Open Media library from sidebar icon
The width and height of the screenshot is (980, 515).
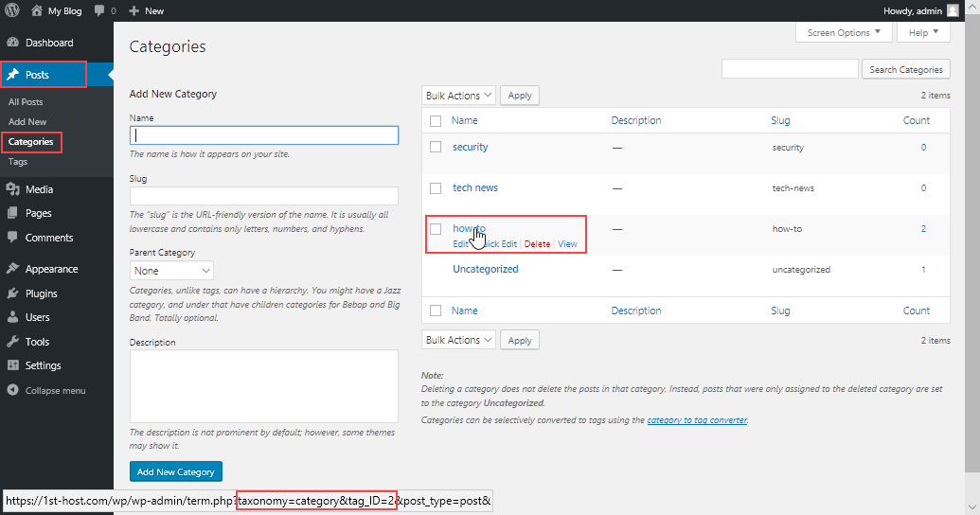coord(13,189)
